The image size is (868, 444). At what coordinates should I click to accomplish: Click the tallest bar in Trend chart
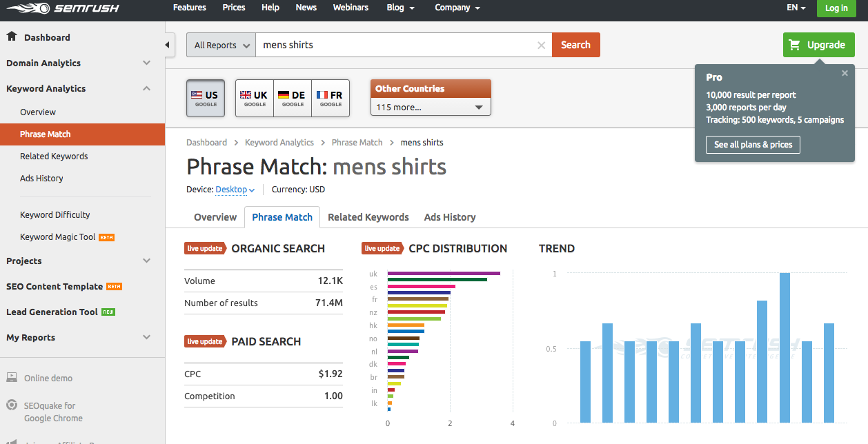(x=785, y=348)
